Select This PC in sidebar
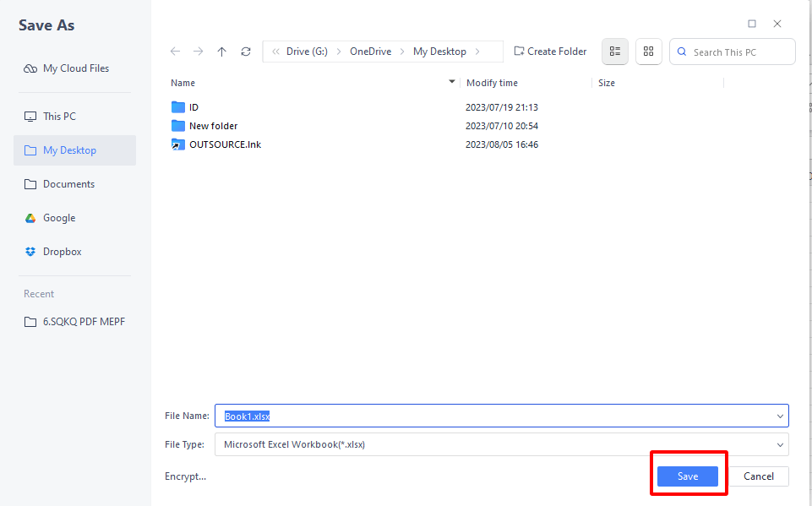812x506 pixels. (50, 117)
